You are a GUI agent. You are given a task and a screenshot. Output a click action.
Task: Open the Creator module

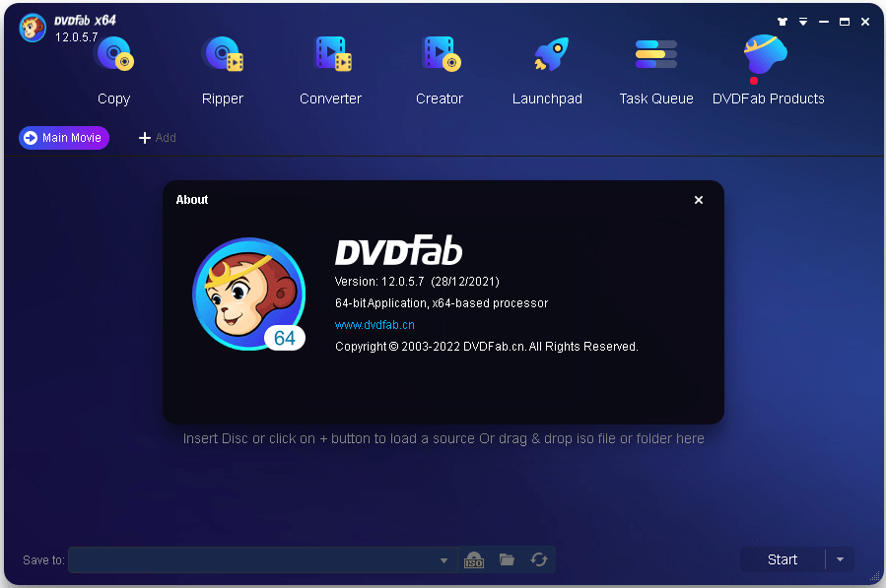(440, 71)
